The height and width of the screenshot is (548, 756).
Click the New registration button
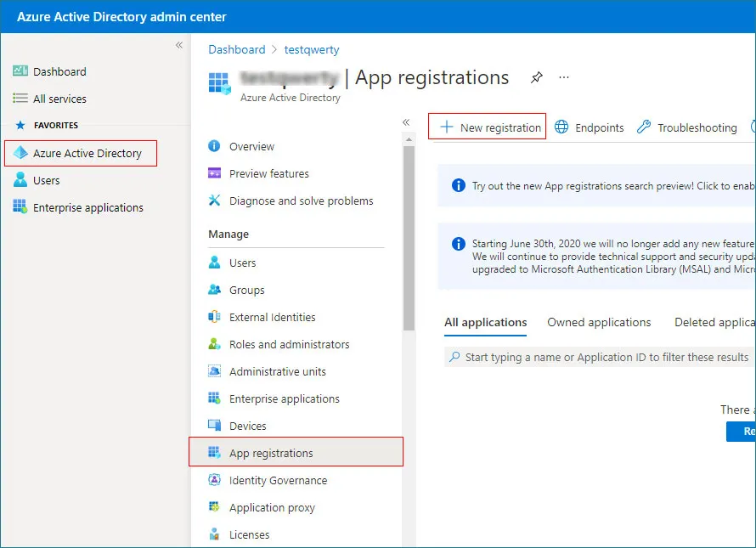(487, 127)
